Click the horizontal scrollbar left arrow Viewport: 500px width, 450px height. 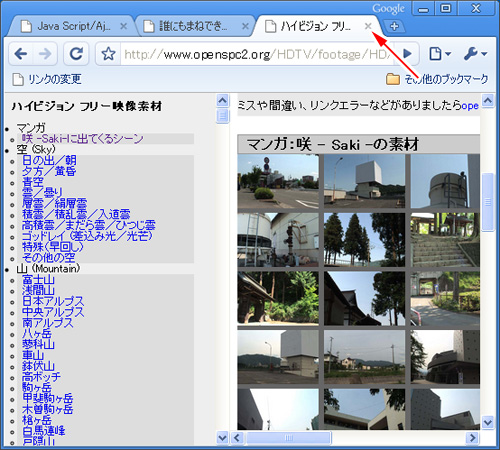coord(237,438)
